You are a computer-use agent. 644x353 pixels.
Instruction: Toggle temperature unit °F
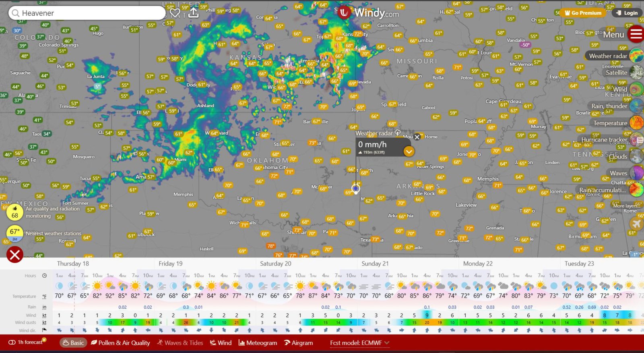click(x=44, y=297)
